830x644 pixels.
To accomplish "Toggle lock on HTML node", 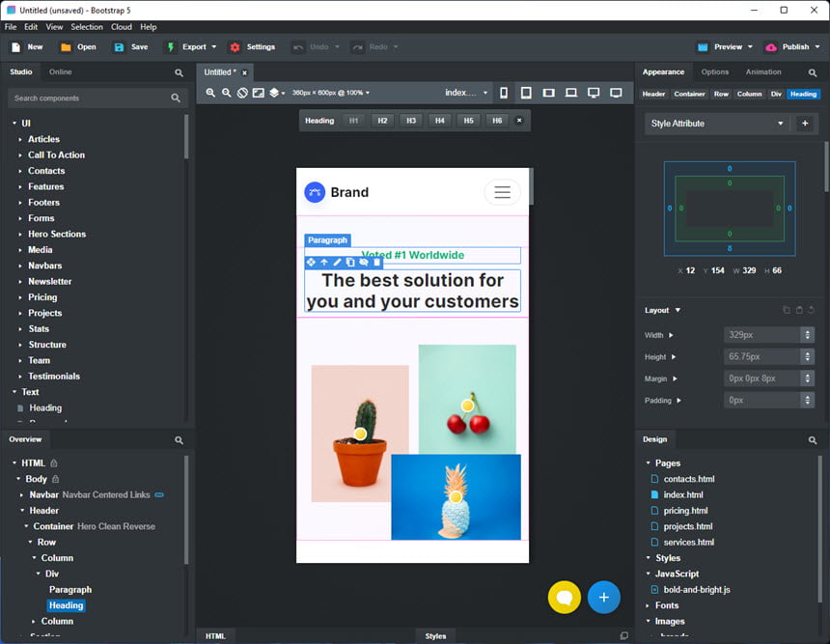I will pyautogui.click(x=54, y=462).
